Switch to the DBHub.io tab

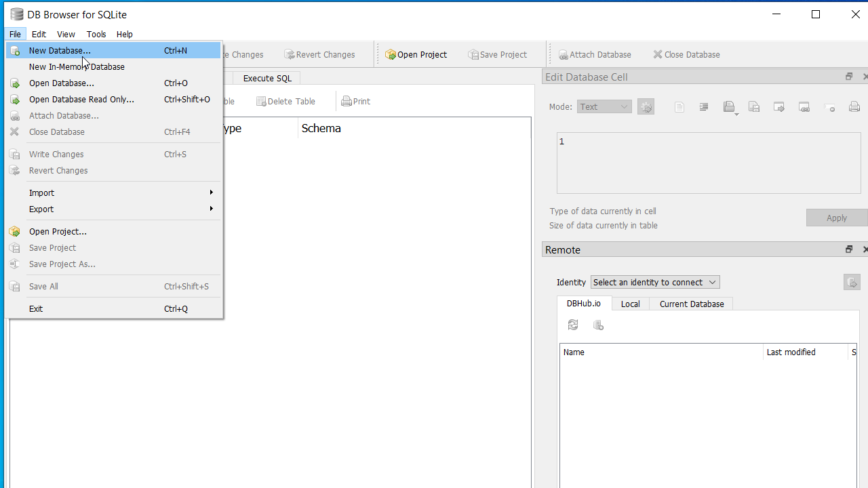click(x=584, y=303)
